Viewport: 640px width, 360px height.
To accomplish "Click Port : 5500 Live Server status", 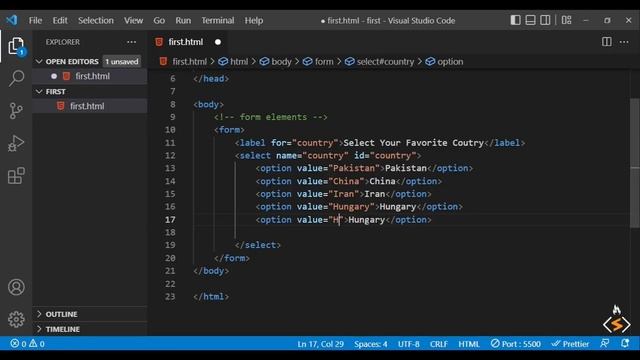I will [x=516, y=344].
